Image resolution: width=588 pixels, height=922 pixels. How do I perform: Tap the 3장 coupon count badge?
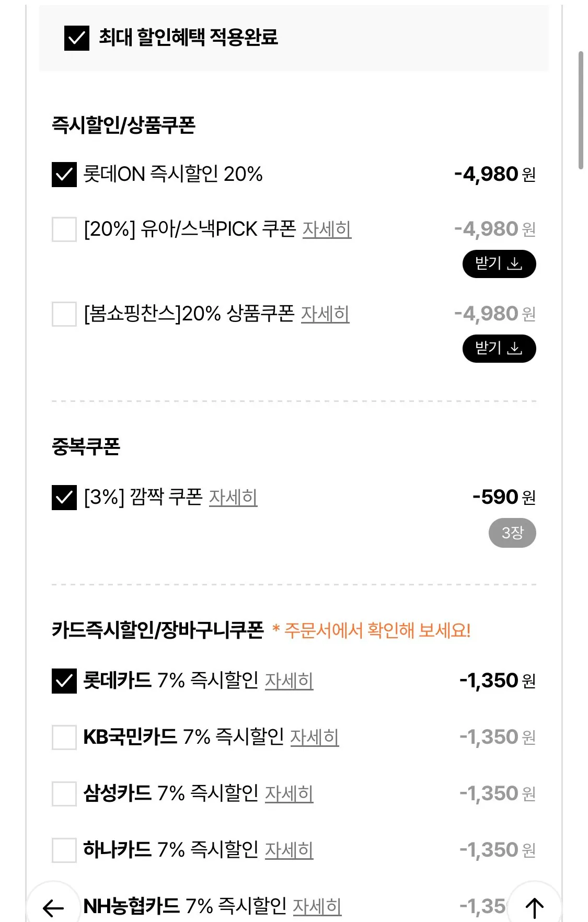click(512, 533)
